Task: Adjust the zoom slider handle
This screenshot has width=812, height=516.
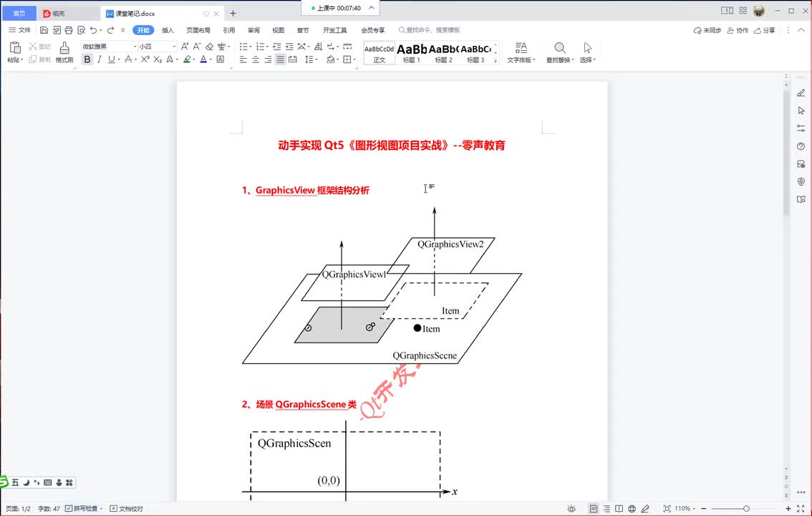Action: tap(746, 509)
